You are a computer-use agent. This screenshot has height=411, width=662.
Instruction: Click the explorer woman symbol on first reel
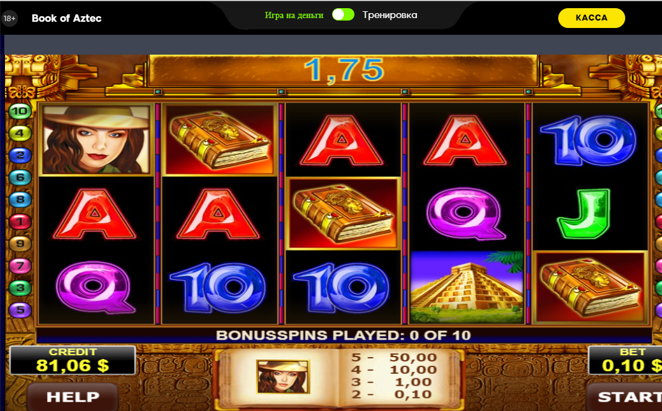click(x=96, y=140)
